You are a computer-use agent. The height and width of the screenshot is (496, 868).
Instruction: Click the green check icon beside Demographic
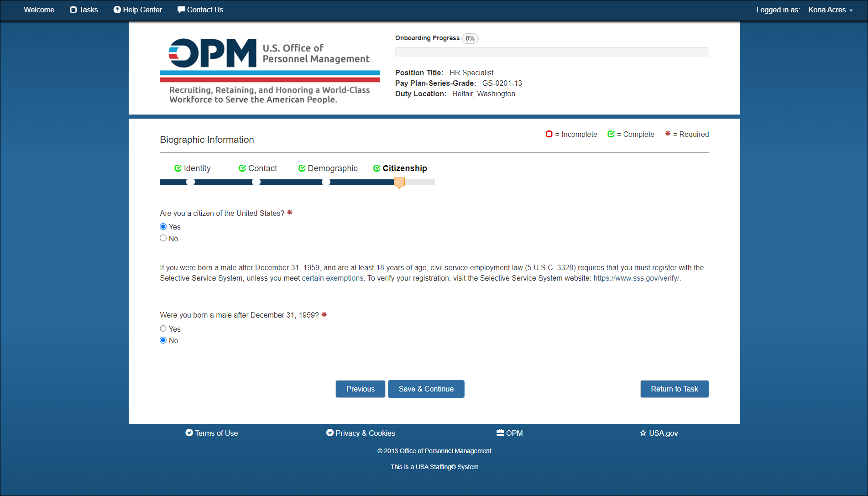point(302,168)
